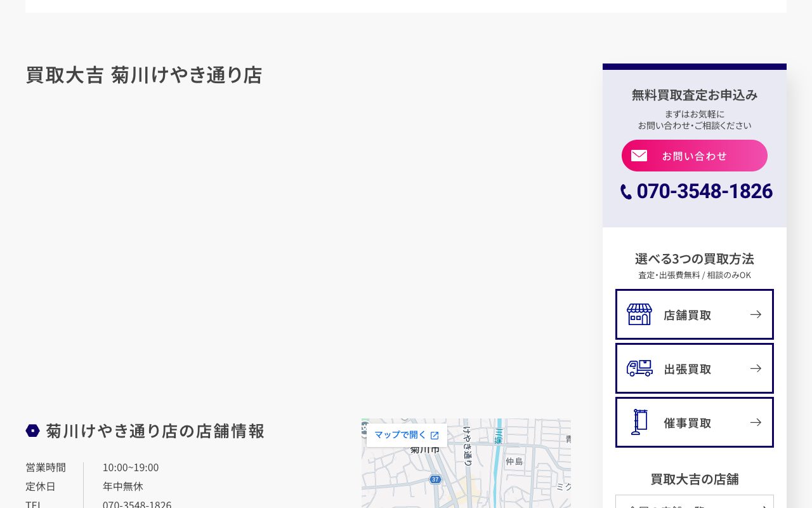This screenshot has height=508, width=812.
Task: Click the arrow in 店舗買取 row
Action: tap(756, 314)
